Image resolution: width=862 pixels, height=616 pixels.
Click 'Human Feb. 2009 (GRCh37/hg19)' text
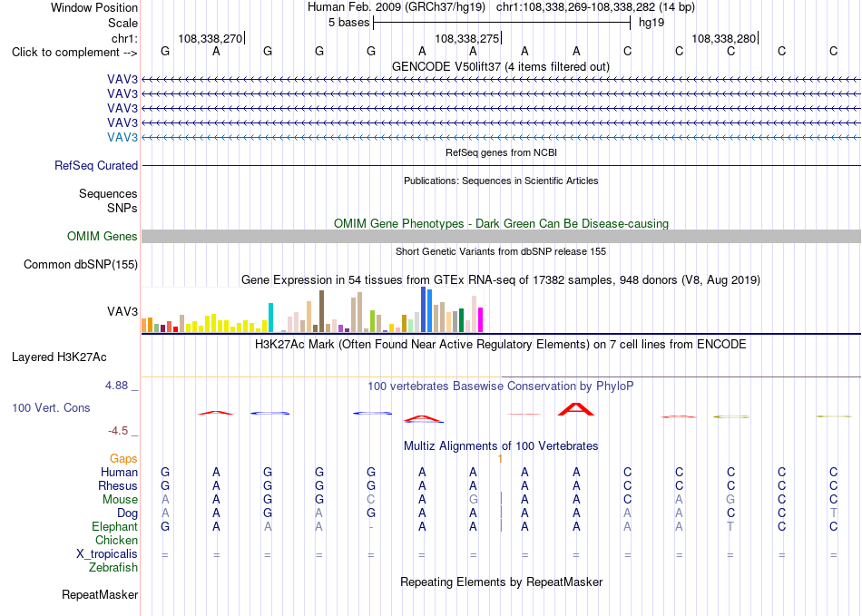[x=397, y=7]
